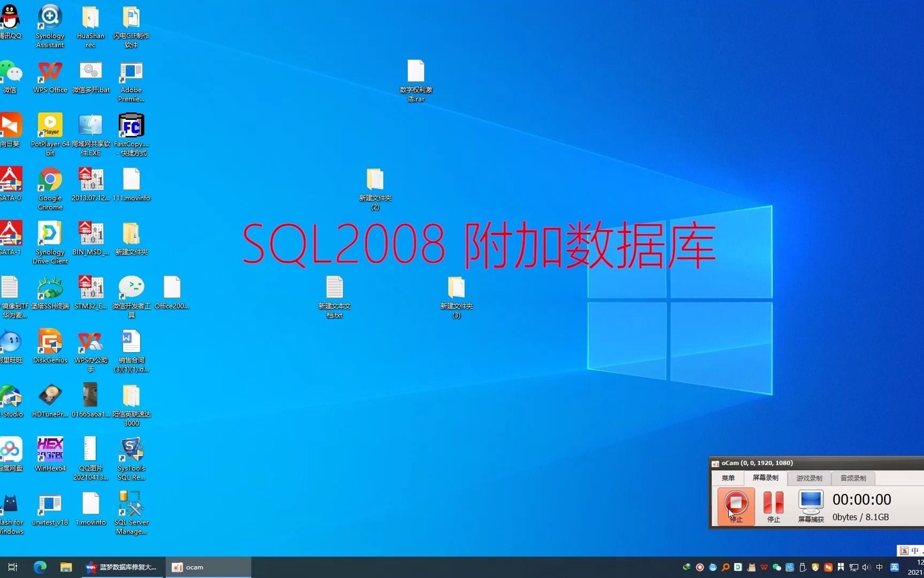Open 微信开发者工具 shortcut
The height and width of the screenshot is (578, 924).
pyautogui.click(x=131, y=296)
